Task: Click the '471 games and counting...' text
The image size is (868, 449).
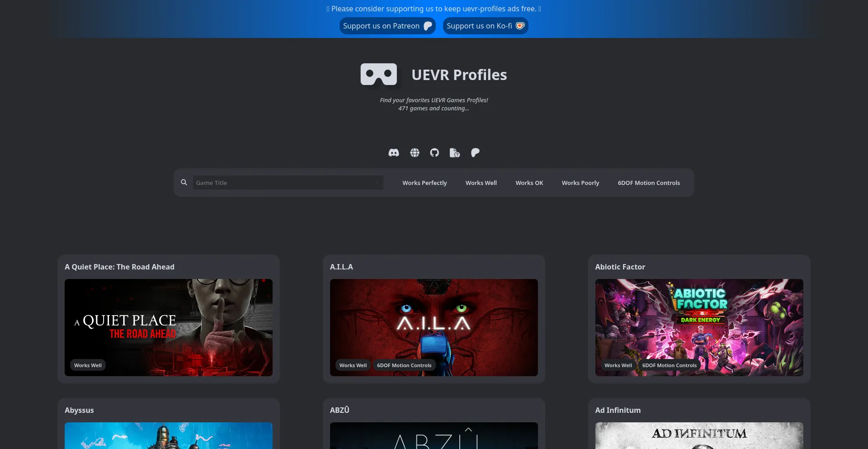Action: point(434,108)
